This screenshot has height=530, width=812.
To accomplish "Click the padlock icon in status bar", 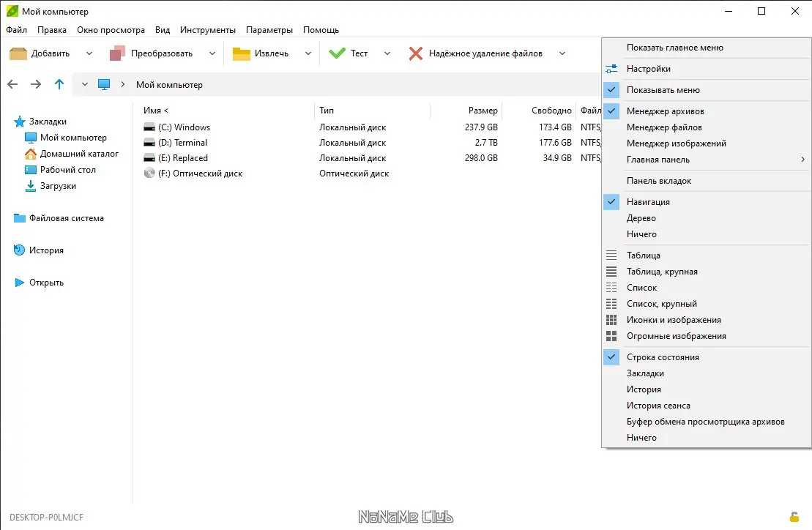I will tap(794, 517).
